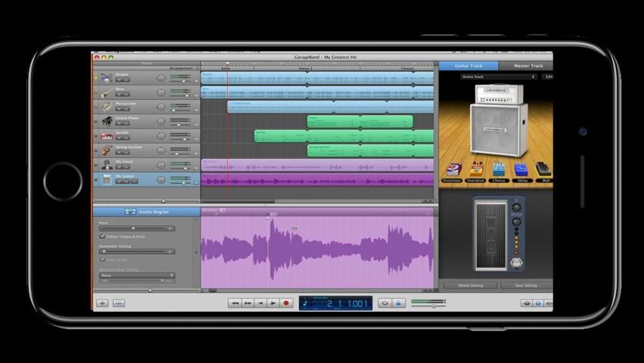Open the Arena Stack preset dropdown
This screenshot has width=644, height=363.
(498, 76)
